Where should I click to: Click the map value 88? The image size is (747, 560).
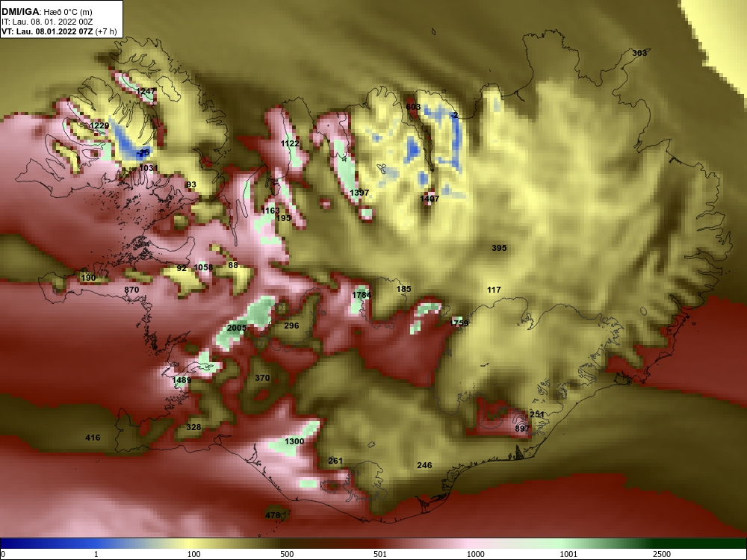[233, 265]
